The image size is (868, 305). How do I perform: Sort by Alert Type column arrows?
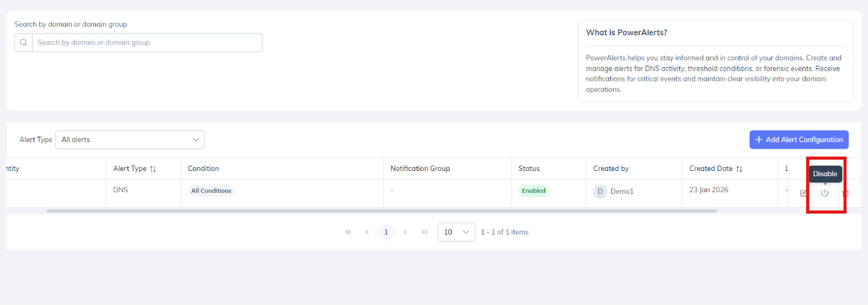coord(153,169)
